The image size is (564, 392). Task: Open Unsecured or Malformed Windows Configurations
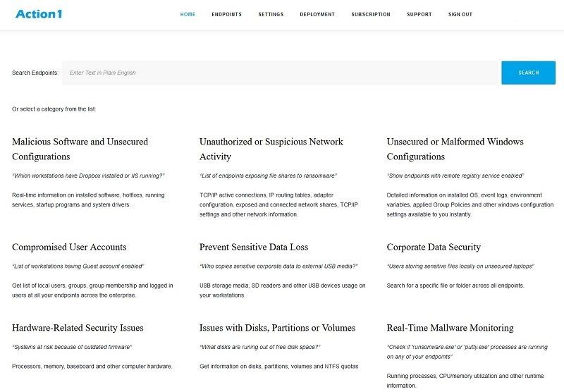tap(455, 149)
